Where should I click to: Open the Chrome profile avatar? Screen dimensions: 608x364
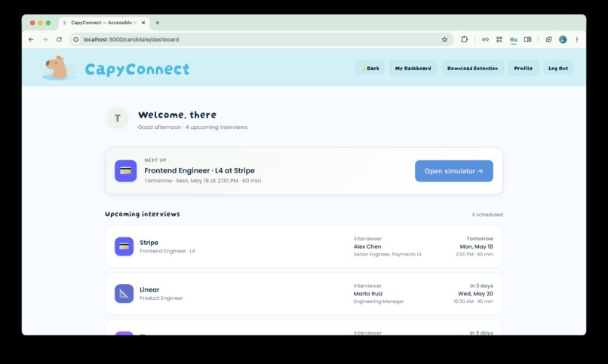[563, 39]
